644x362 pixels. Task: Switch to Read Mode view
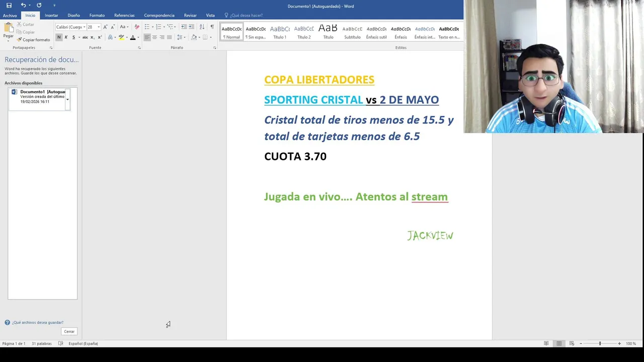pos(546,343)
